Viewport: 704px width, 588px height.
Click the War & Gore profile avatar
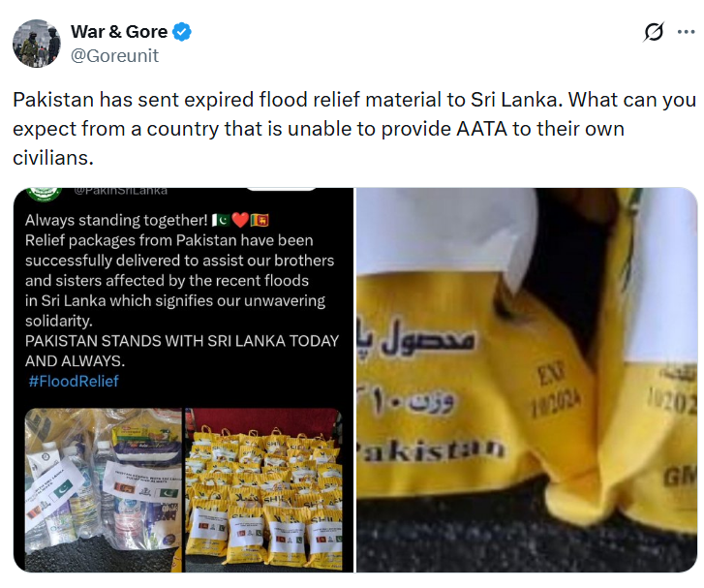coord(37,44)
